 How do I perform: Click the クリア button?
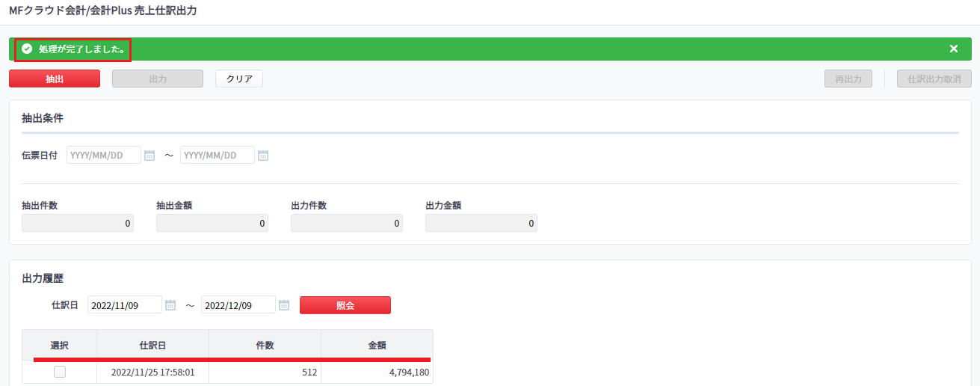[239, 79]
